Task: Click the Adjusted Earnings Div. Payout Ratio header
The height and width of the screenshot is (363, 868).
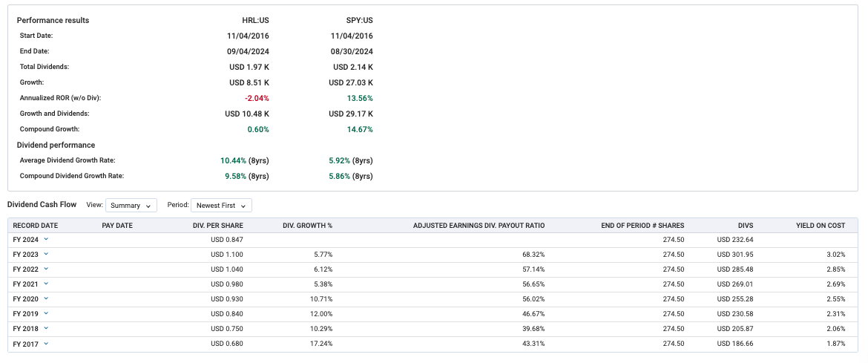Action: 479,225
